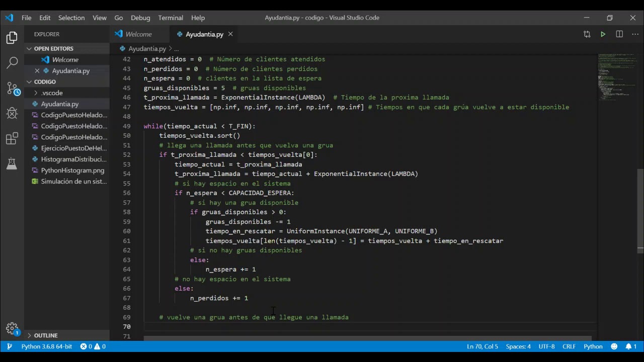Open notifications bell in status bar

[x=631, y=346]
